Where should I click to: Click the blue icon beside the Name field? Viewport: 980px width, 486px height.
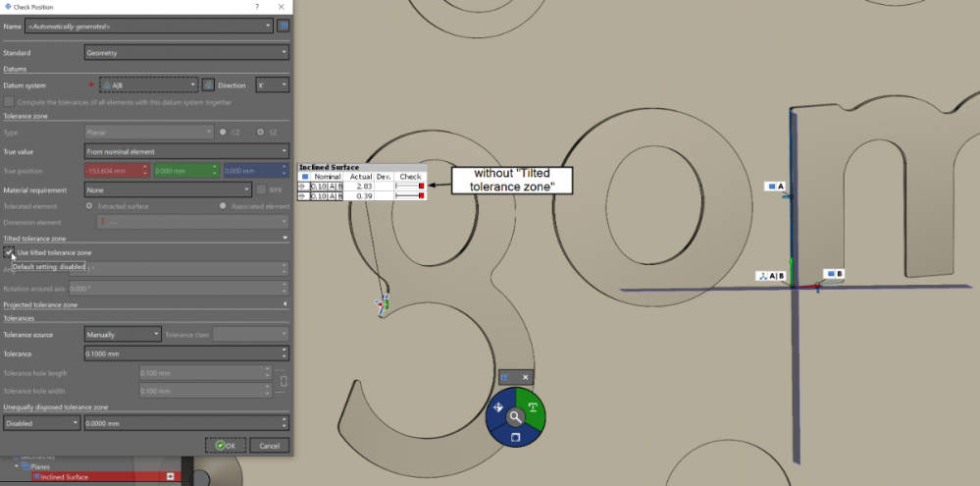coord(284,26)
